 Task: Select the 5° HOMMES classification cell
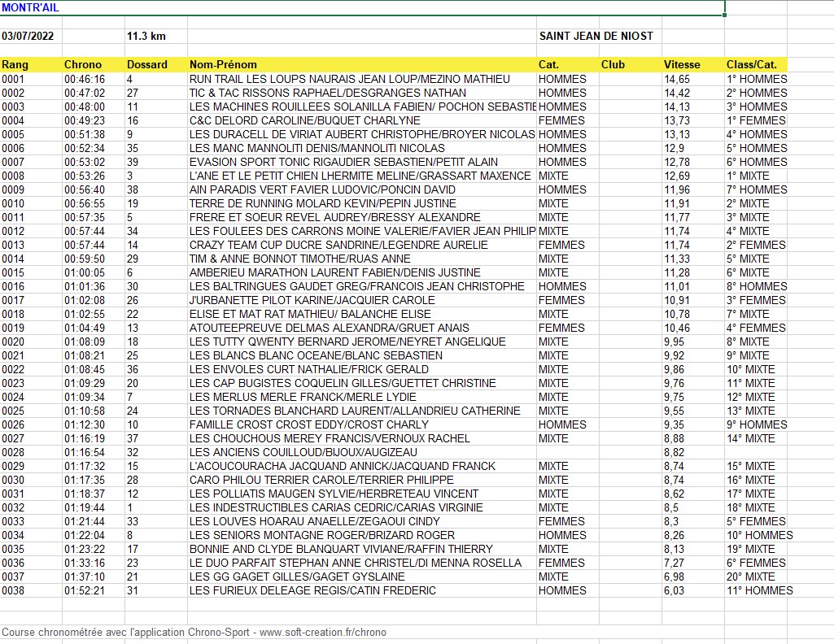757,148
